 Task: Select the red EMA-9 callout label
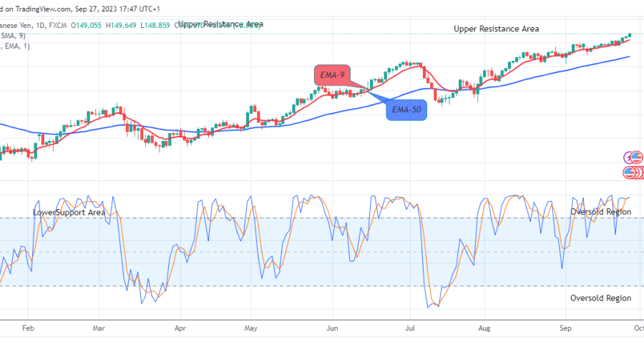(332, 74)
